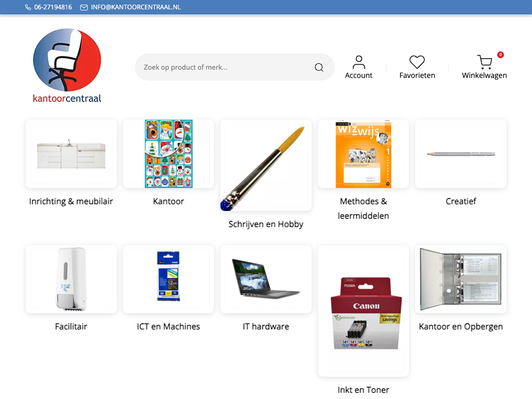
Task: Click the red cart count badge
Action: point(500,55)
